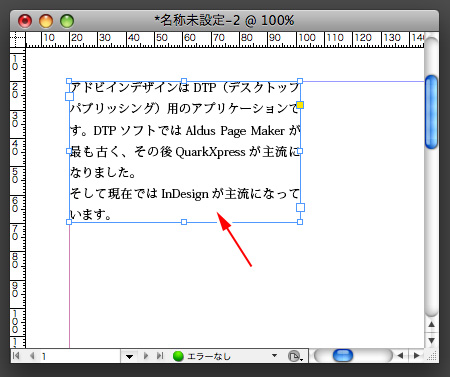Screen dimensions: 450x377
Task: Click the scroll up arrow
Action: (432, 324)
